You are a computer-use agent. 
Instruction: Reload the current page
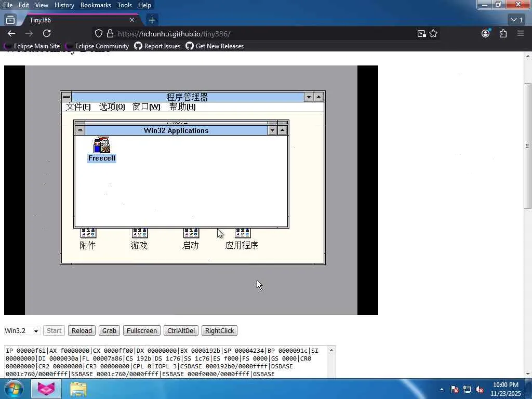(x=47, y=33)
